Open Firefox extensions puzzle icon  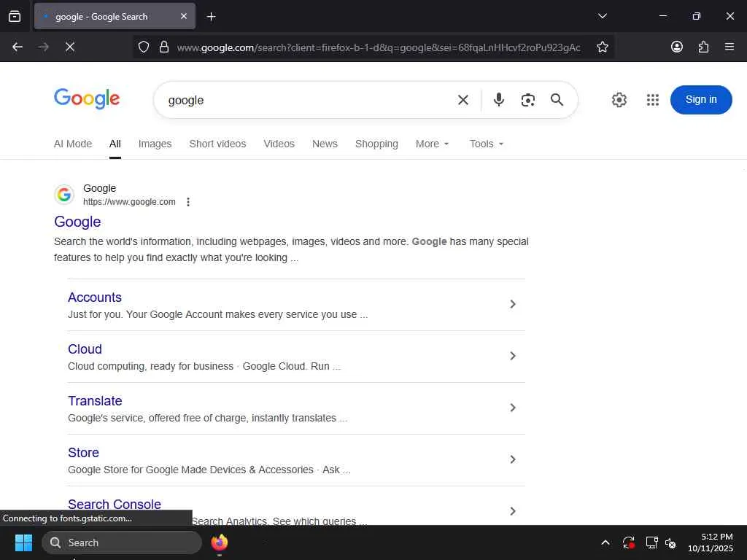click(703, 47)
